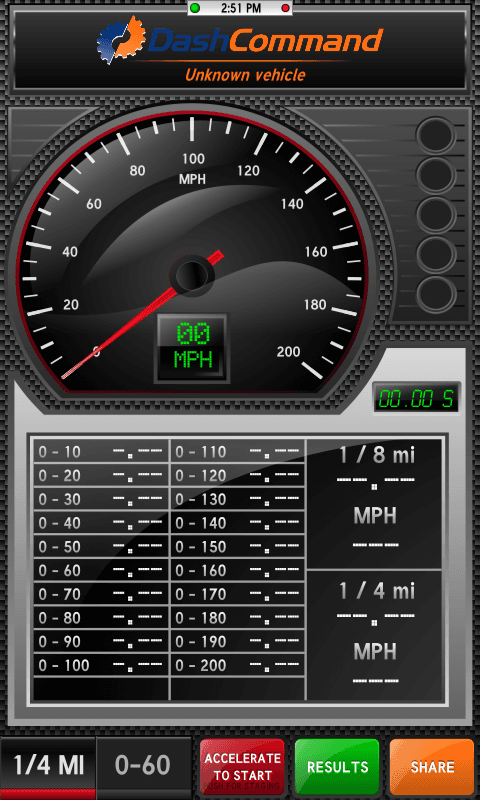This screenshot has height=800, width=480.
Task: Click the 00.00 S timer display
Action: pyautogui.click(x=416, y=398)
